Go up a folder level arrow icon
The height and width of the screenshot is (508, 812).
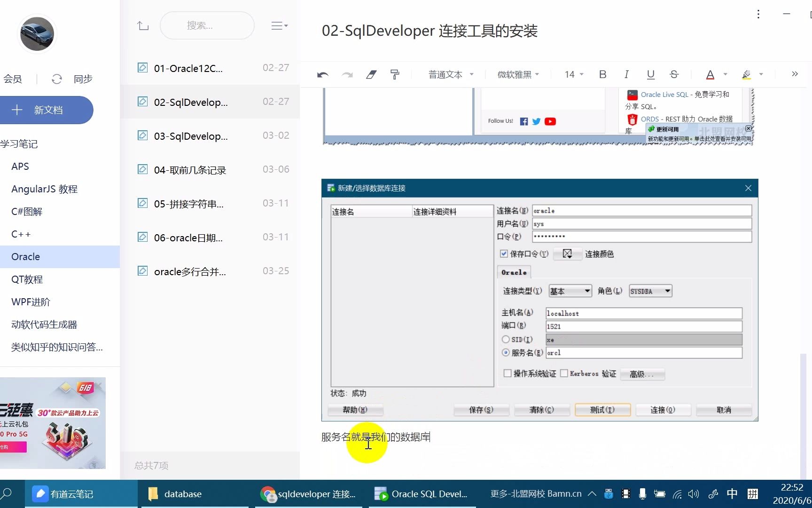tap(143, 25)
